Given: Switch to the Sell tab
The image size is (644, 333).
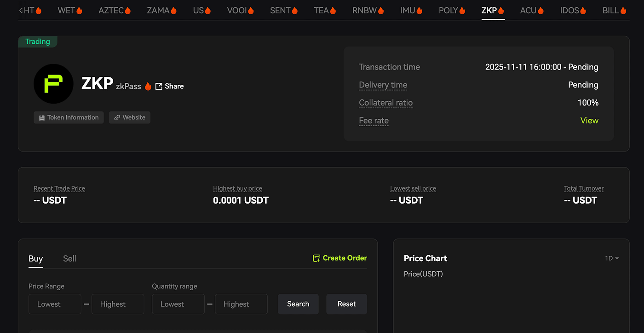Looking at the screenshot, I should [x=69, y=258].
